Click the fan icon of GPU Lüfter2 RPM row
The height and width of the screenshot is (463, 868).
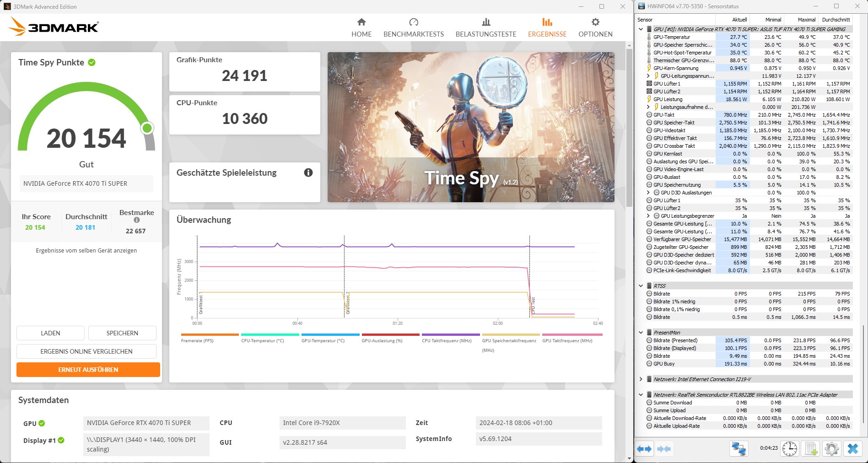coord(649,92)
